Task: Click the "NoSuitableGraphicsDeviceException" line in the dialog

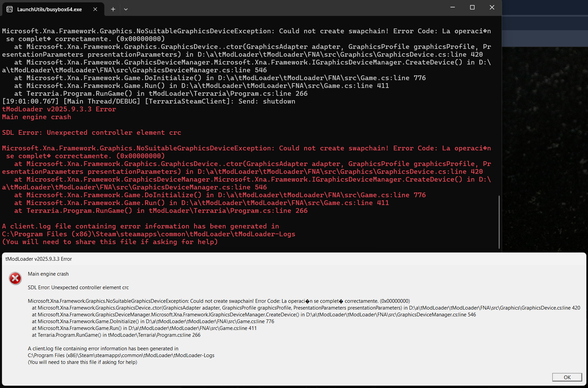Action: tap(219, 301)
